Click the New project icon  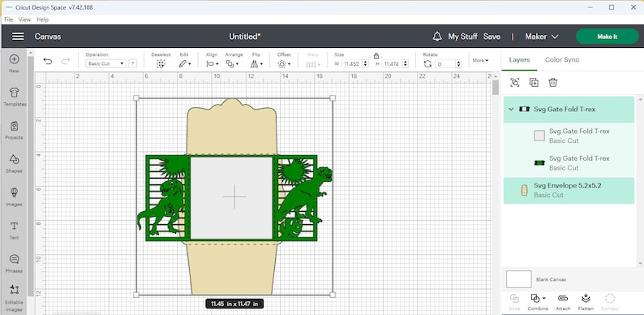point(14,63)
